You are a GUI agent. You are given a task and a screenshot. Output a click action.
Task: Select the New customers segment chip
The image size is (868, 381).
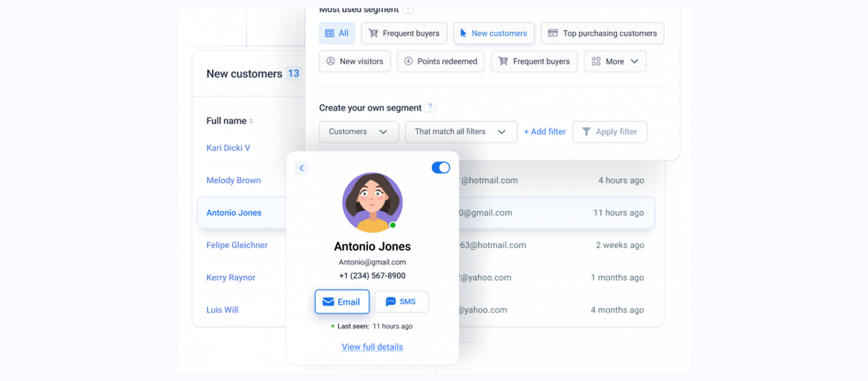point(493,34)
